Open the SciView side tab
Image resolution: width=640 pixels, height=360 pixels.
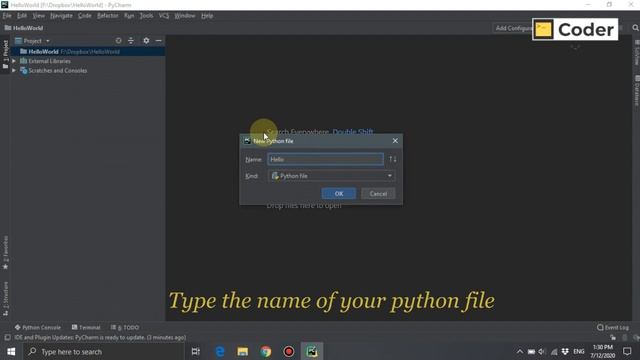click(x=636, y=53)
